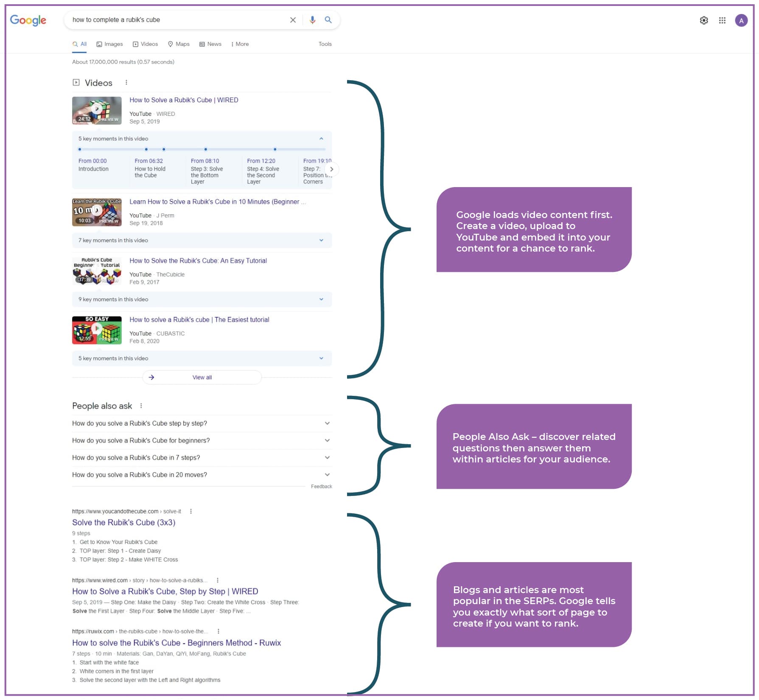Collapse the 5 key moments WIRED panel
The image size is (759, 700).
click(x=321, y=139)
